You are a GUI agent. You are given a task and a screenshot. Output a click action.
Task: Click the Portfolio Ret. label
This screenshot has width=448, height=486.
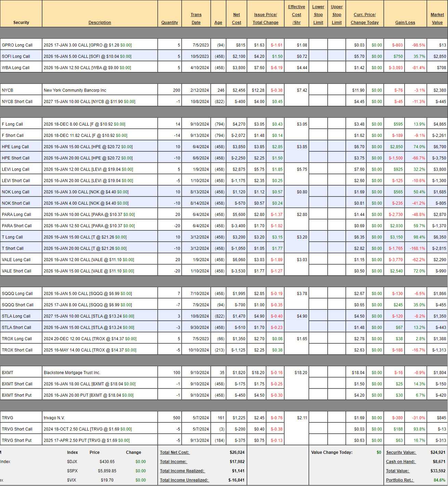[399, 480]
